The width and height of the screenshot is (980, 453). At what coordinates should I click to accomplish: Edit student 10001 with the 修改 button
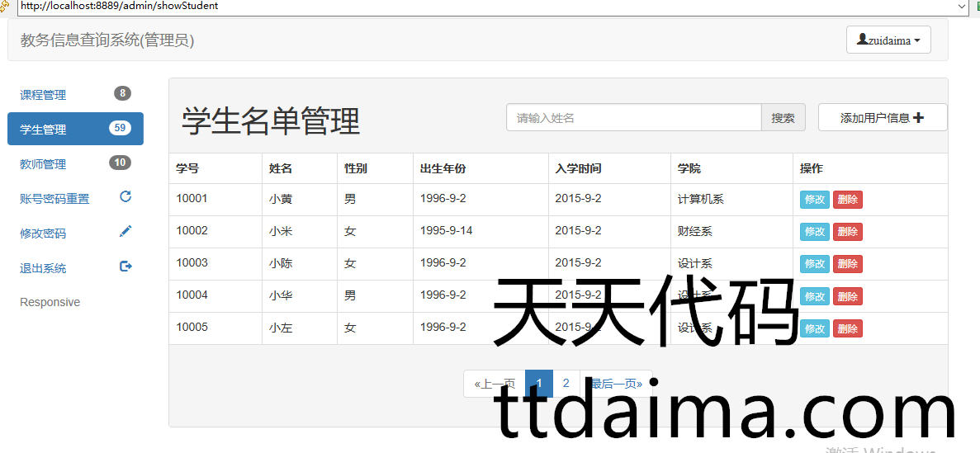coord(814,200)
